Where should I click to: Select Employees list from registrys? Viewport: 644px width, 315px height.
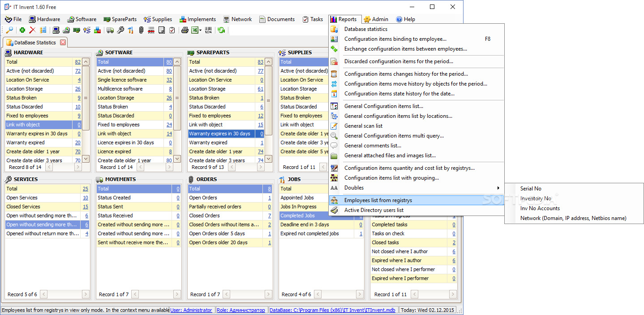coord(416,200)
